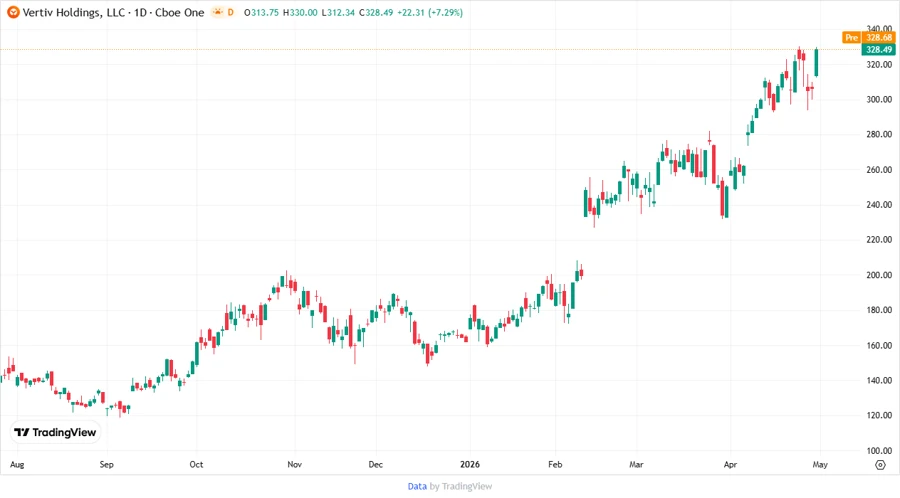Click the TradingView logo badge
Image resolution: width=900 pixels, height=498 pixels.
(56, 432)
